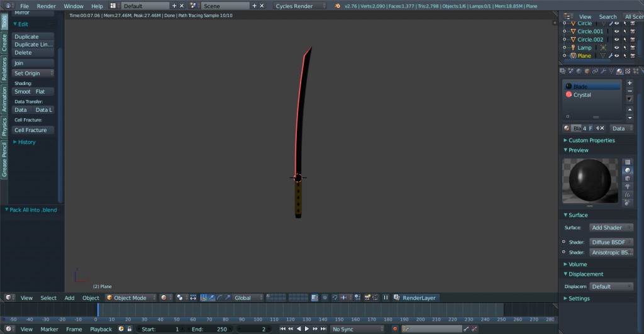
Task: Click the Delete button
Action: 33,53
